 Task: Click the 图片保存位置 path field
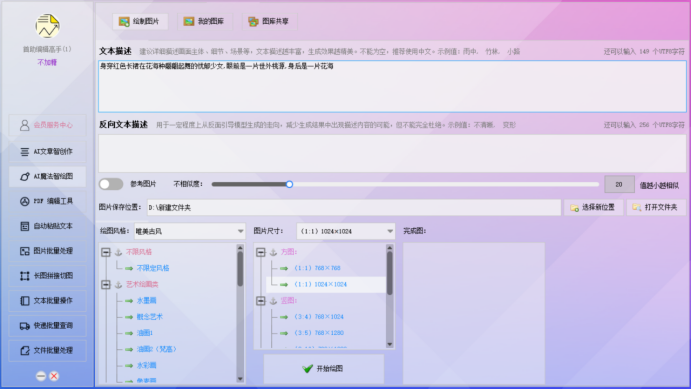pyautogui.click(x=354, y=208)
